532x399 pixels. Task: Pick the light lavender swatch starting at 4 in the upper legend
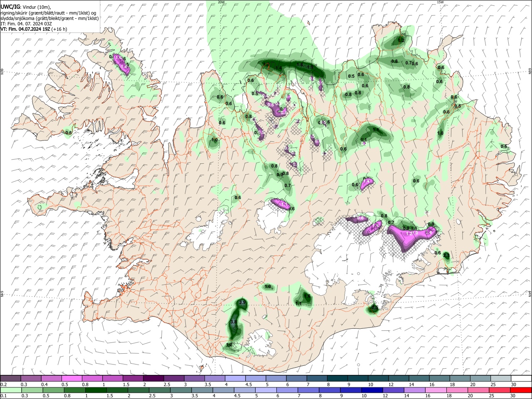pos(235,379)
